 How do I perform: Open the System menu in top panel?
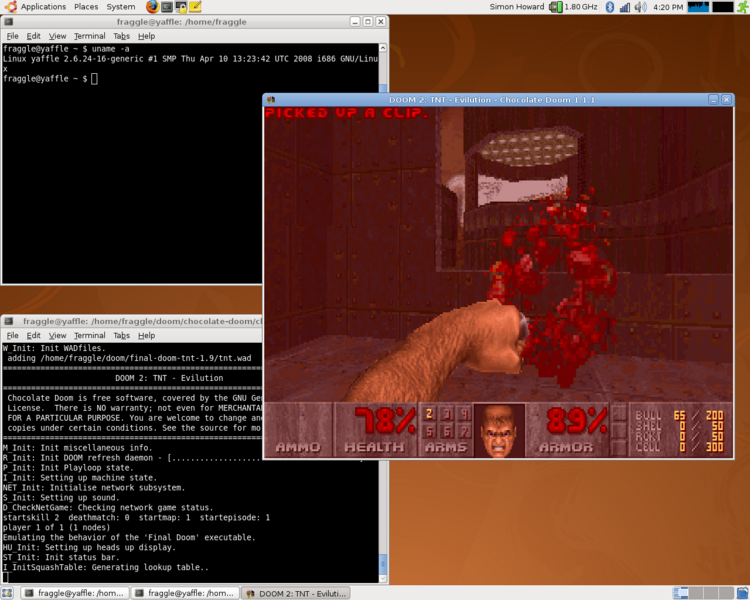pyautogui.click(x=121, y=7)
